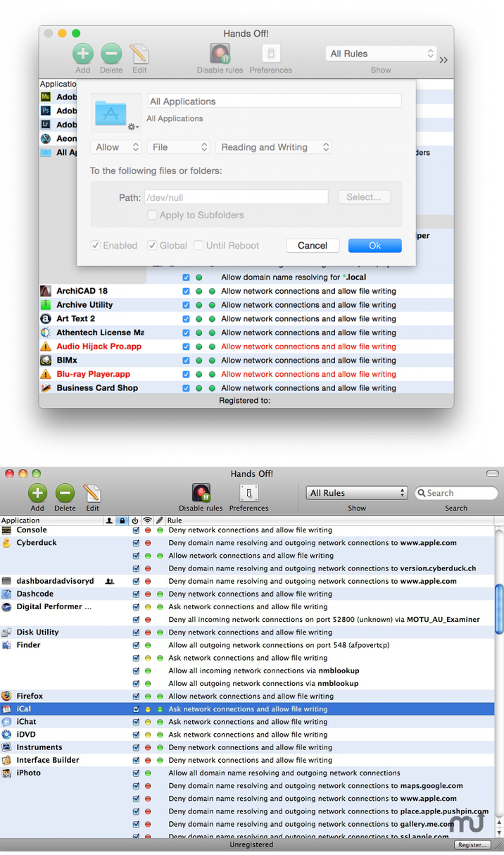Open the File type dropdown
Screen dimensions: 504x855
pyautogui.click(x=179, y=147)
